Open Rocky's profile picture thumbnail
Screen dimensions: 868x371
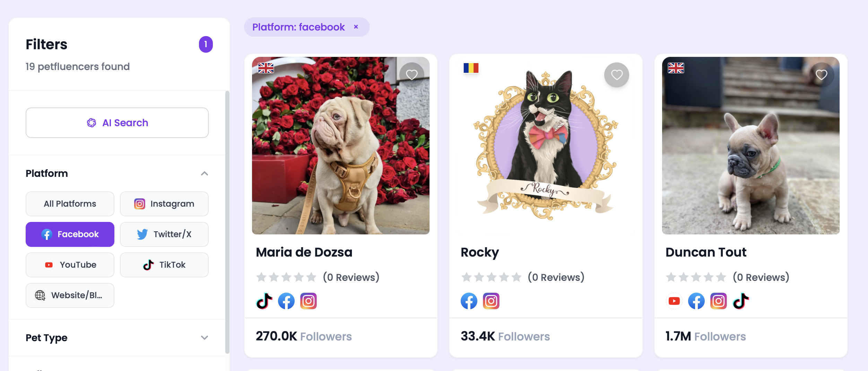[x=546, y=146]
